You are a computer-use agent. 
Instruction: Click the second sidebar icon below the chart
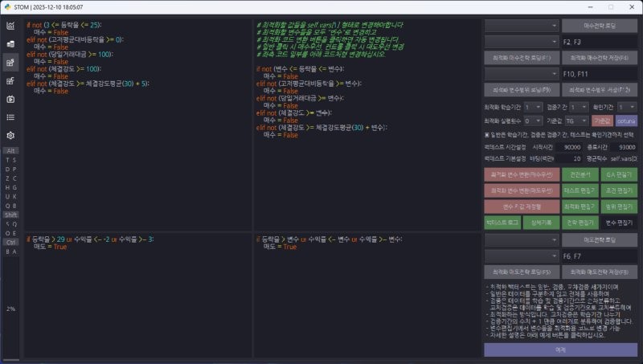click(10, 43)
